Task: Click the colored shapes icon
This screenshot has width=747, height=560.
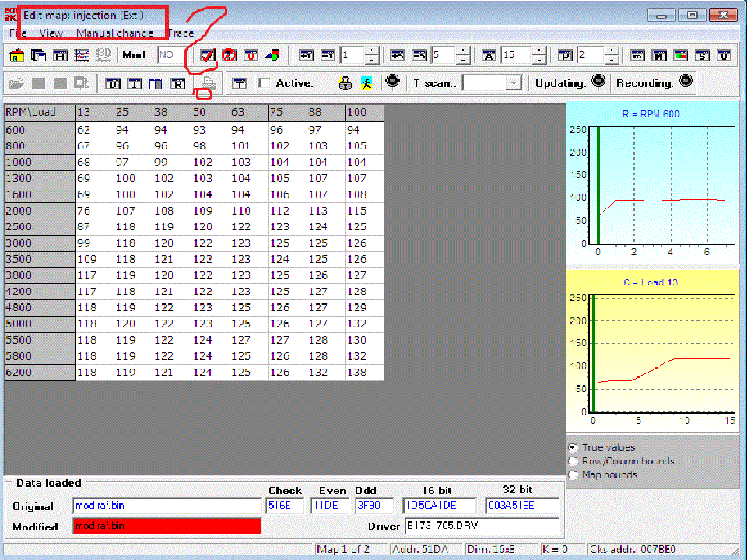Action: coord(272,55)
